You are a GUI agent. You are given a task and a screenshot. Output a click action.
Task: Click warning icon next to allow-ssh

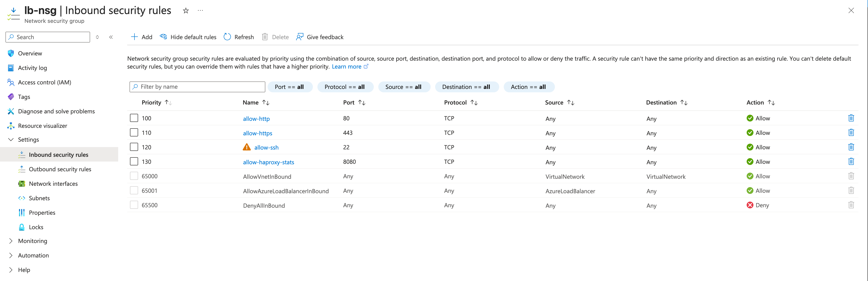[x=247, y=147]
